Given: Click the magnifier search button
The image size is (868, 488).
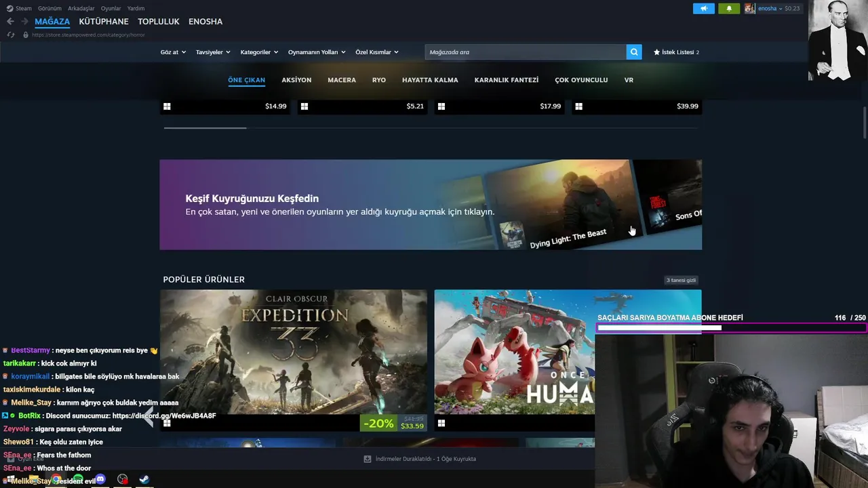Looking at the screenshot, I should click(x=634, y=52).
